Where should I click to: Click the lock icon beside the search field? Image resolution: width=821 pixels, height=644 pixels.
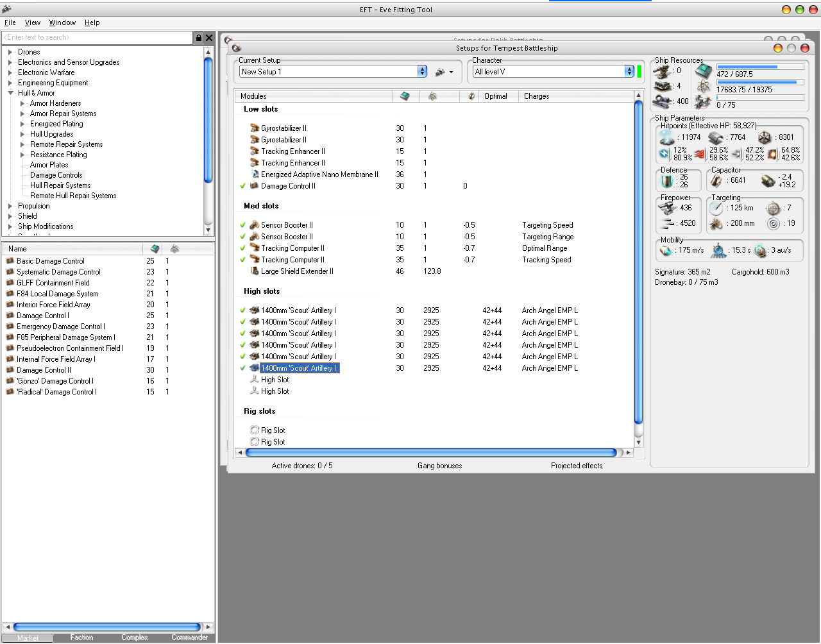[199, 38]
